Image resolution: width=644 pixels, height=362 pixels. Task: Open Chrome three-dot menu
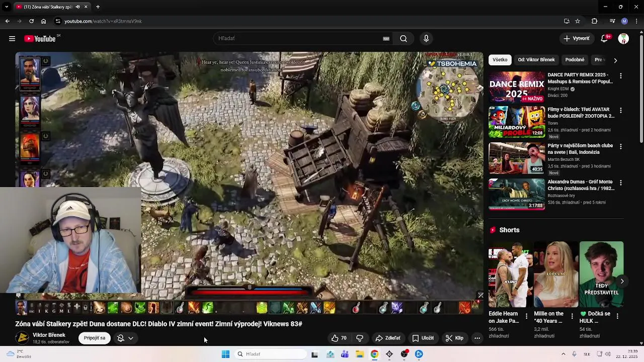(x=636, y=21)
